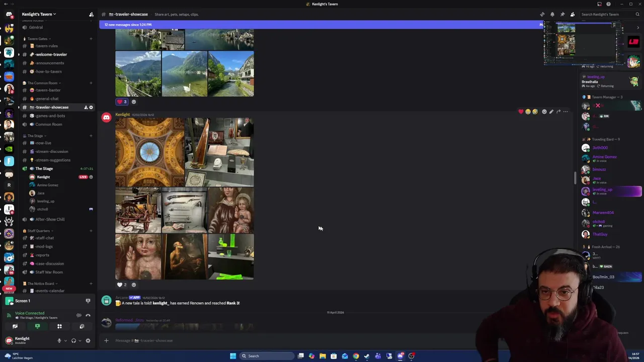Deafen with the headphones icon
This screenshot has height=362, width=644.
coord(73,340)
